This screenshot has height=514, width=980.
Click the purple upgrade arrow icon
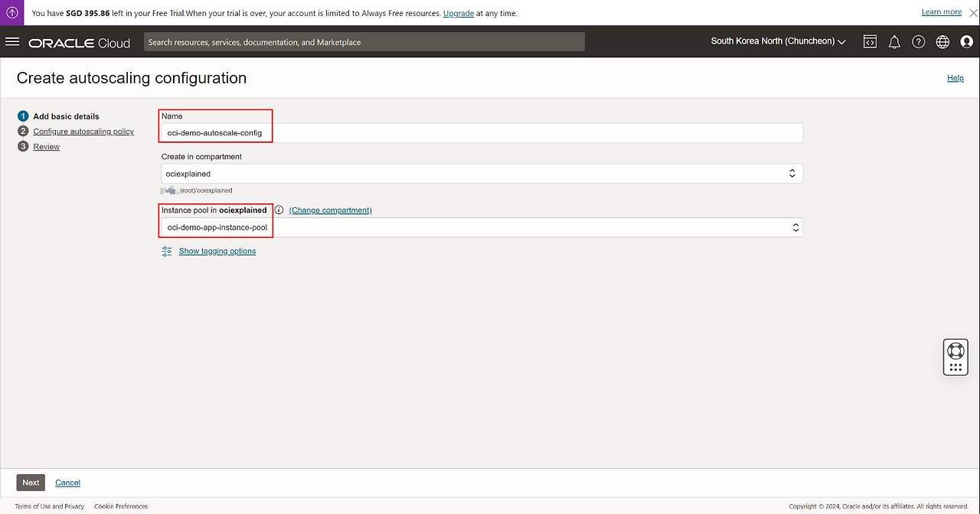[x=12, y=12]
